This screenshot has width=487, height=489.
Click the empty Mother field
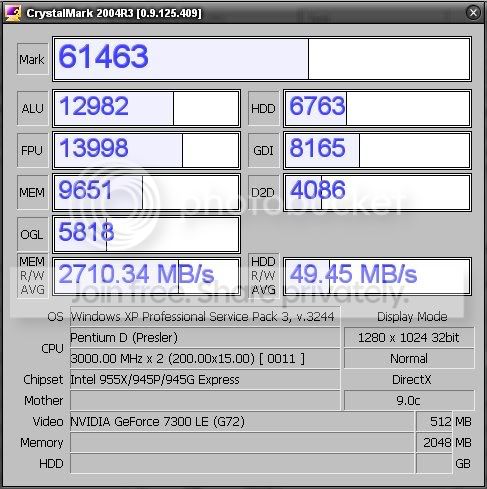[x=205, y=400]
